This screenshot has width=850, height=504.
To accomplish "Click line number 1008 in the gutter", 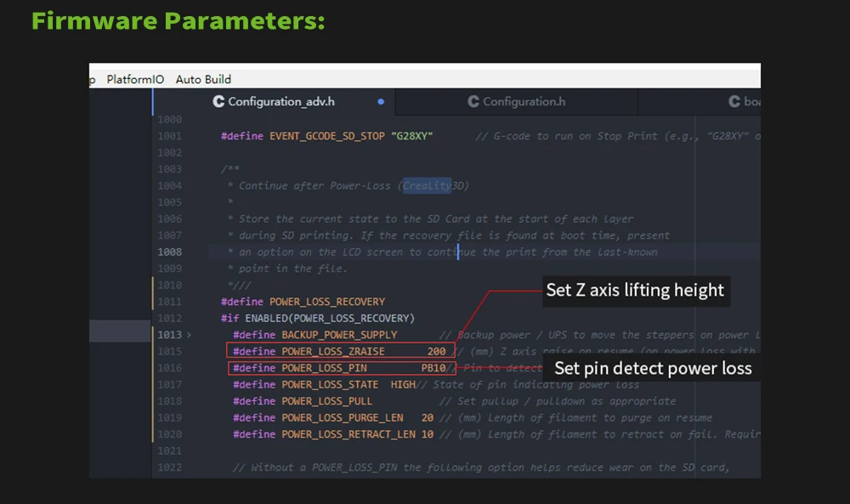I will [170, 252].
